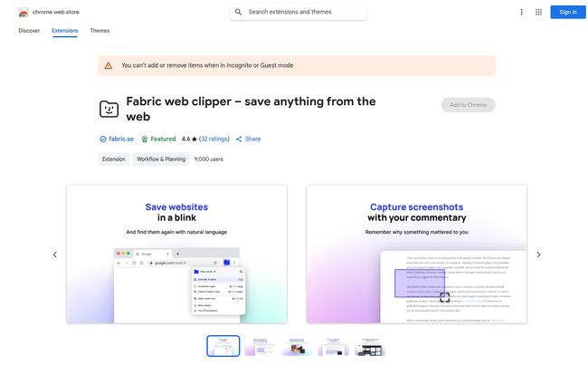The height and width of the screenshot is (375, 588).
Task: Focus the Search extensions and themes field
Action: (x=299, y=12)
